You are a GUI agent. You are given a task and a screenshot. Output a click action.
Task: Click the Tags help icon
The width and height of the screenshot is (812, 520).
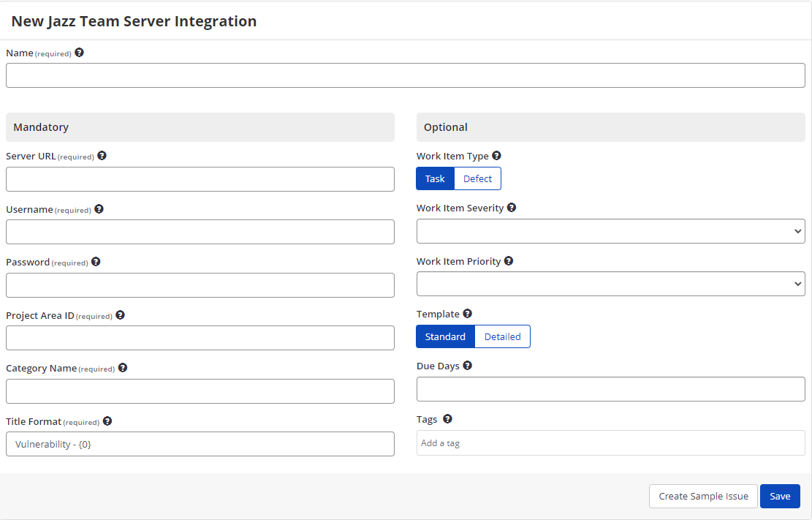click(x=447, y=418)
